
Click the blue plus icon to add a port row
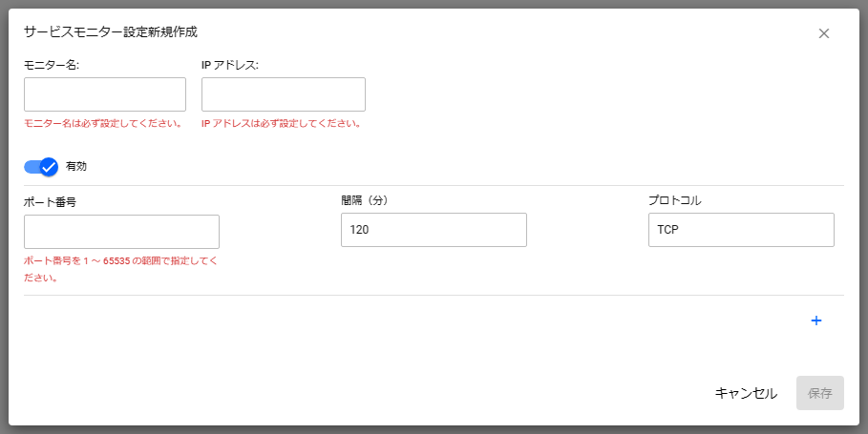(x=816, y=320)
